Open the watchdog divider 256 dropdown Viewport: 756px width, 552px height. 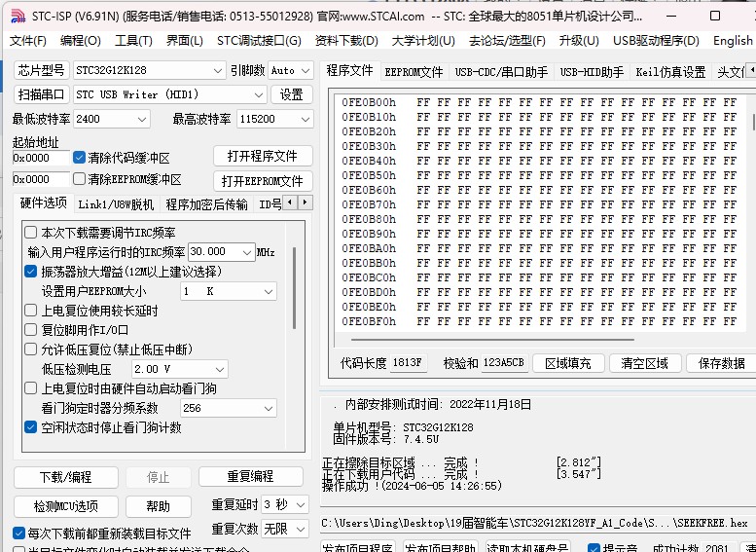pyautogui.click(x=229, y=408)
